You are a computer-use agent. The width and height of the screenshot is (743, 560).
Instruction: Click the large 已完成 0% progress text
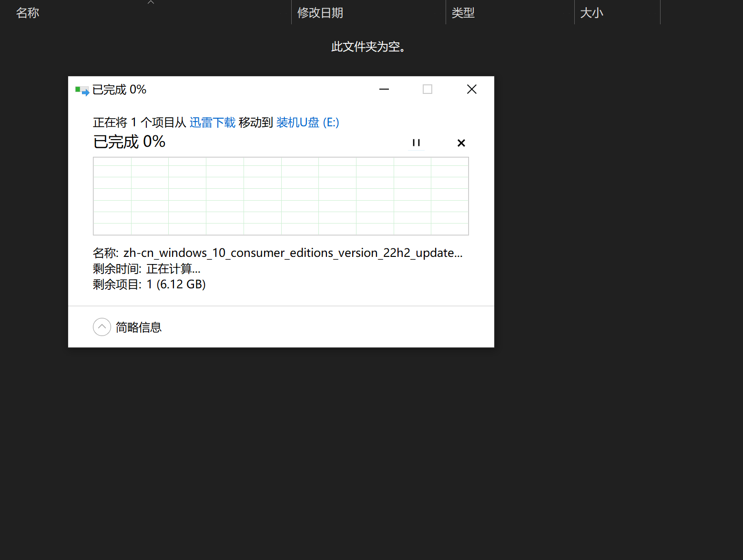point(129,142)
